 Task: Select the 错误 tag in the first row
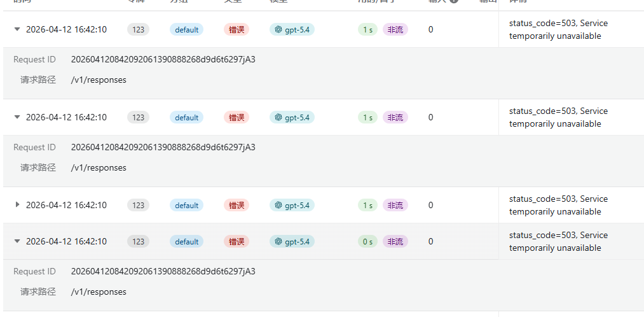click(x=236, y=30)
